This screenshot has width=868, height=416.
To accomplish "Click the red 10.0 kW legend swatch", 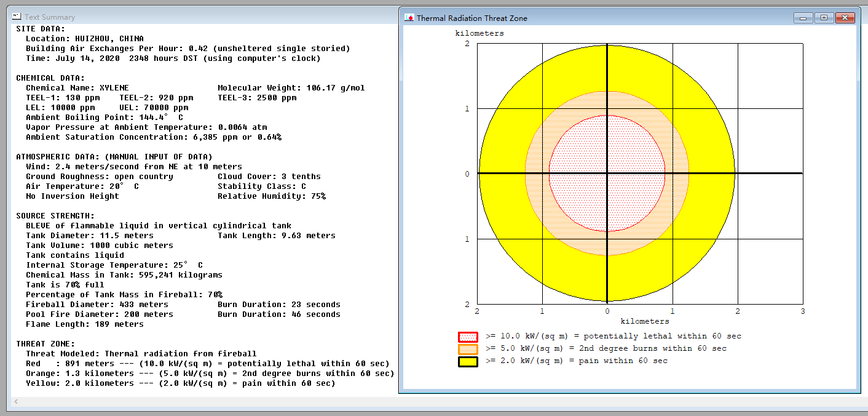I will pos(468,337).
